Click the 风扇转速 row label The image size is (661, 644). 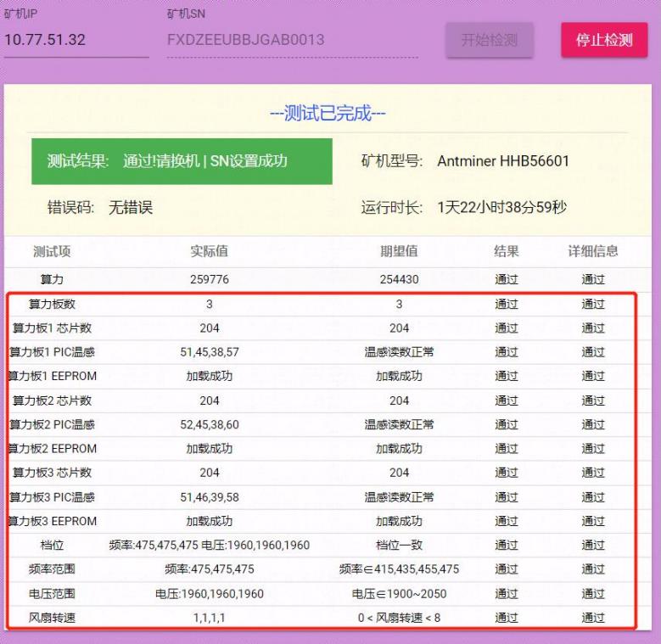(x=52, y=618)
